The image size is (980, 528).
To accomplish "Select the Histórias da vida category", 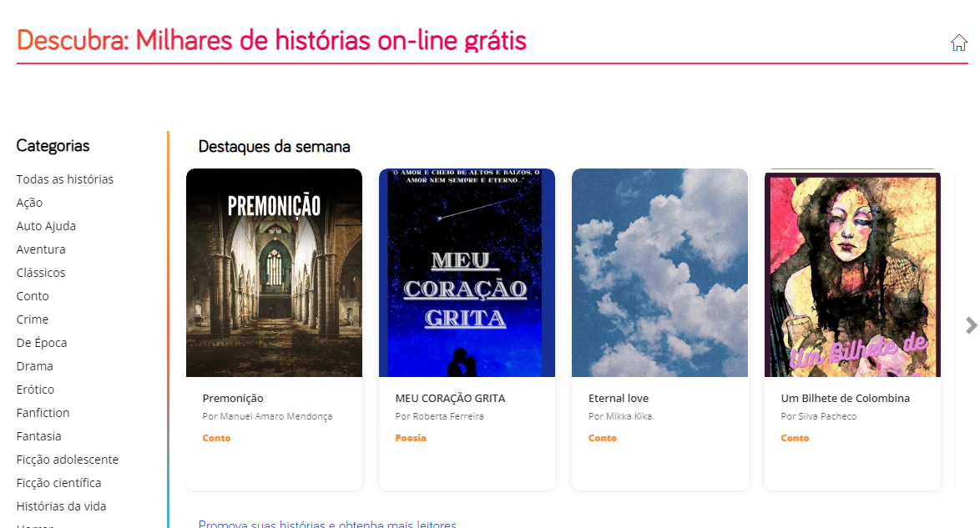I will pyautogui.click(x=61, y=506).
